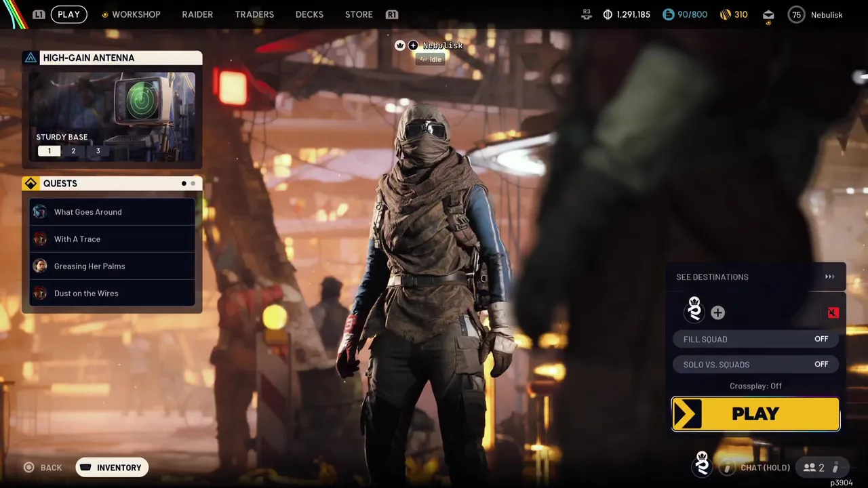Click the crown leader icon above character

tap(400, 45)
